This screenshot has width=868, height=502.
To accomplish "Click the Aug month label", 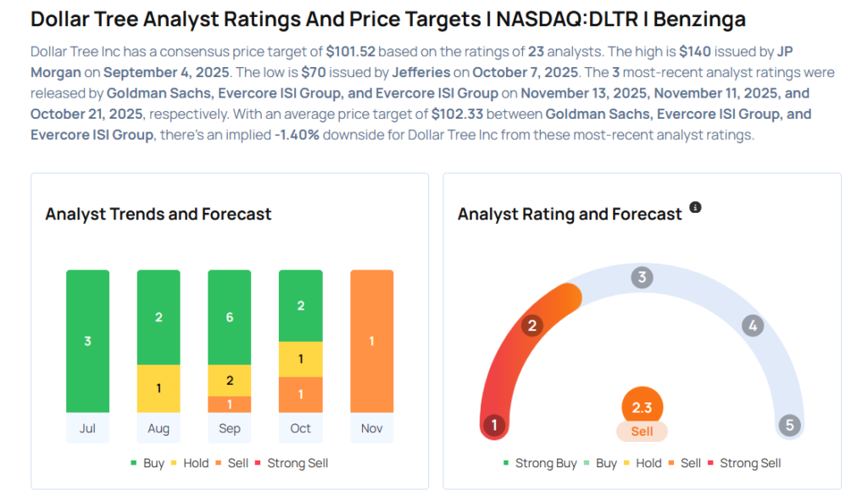I will click(x=159, y=428).
